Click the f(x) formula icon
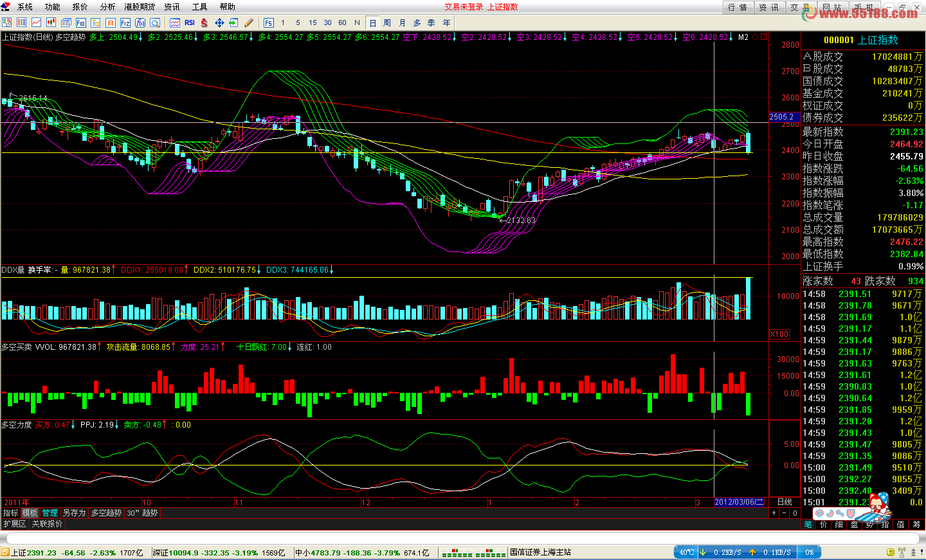The width and height of the screenshot is (926, 560). click(x=140, y=23)
